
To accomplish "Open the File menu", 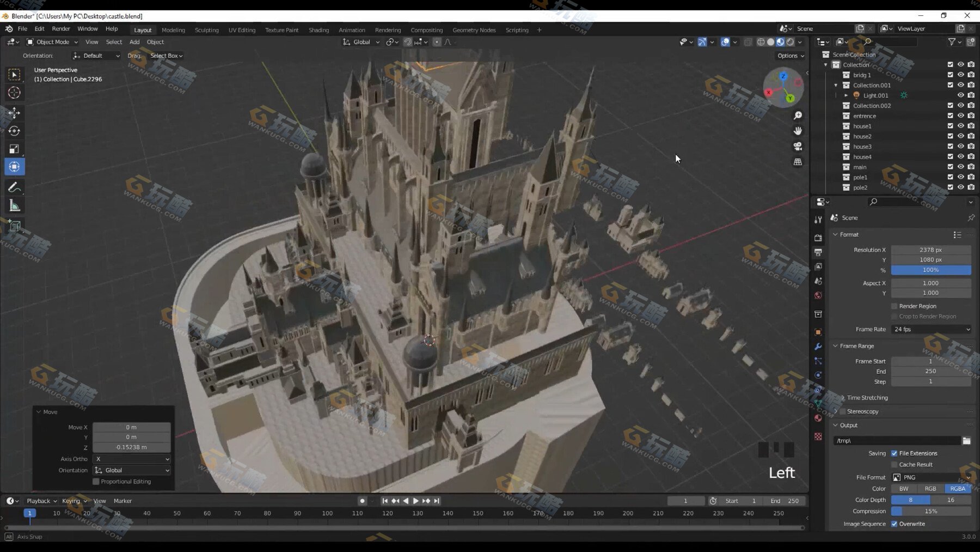I will pos(22,29).
